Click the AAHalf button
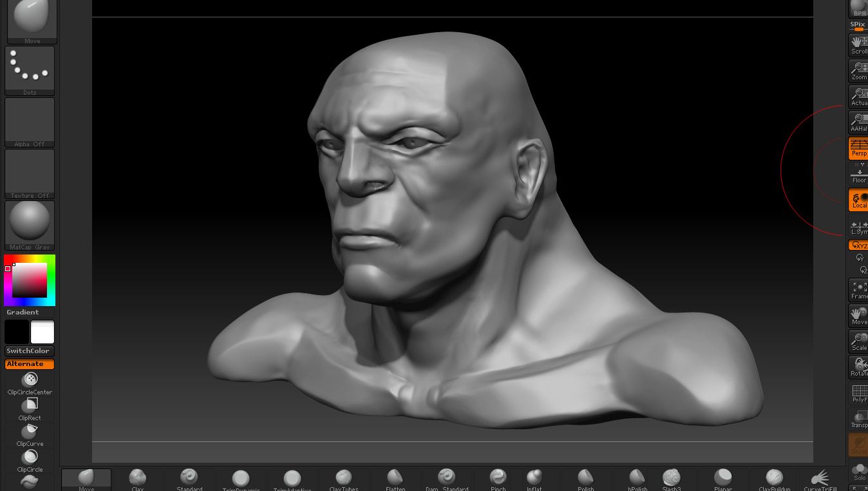Image resolution: width=868 pixels, height=491 pixels. pyautogui.click(x=858, y=122)
